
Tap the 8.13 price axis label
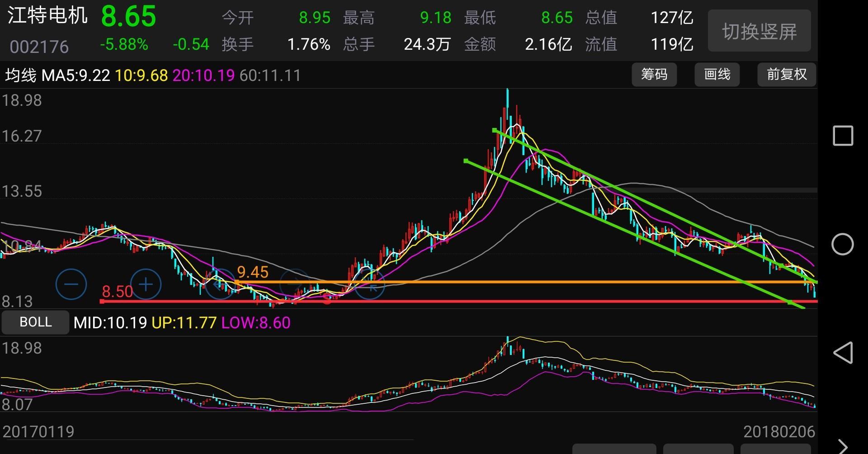click(17, 301)
